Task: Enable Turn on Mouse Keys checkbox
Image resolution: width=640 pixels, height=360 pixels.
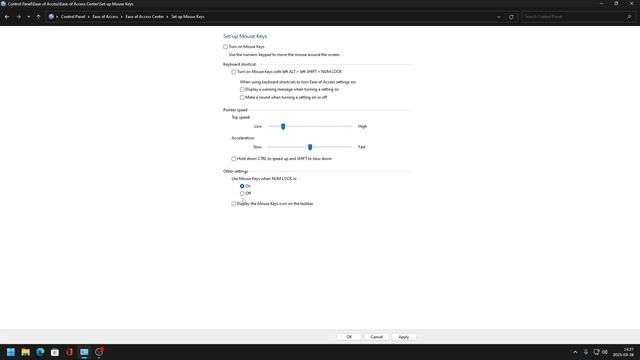Action: coord(225,47)
